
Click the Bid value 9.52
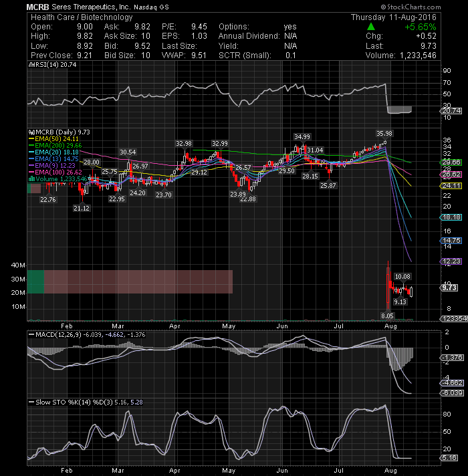142,46
